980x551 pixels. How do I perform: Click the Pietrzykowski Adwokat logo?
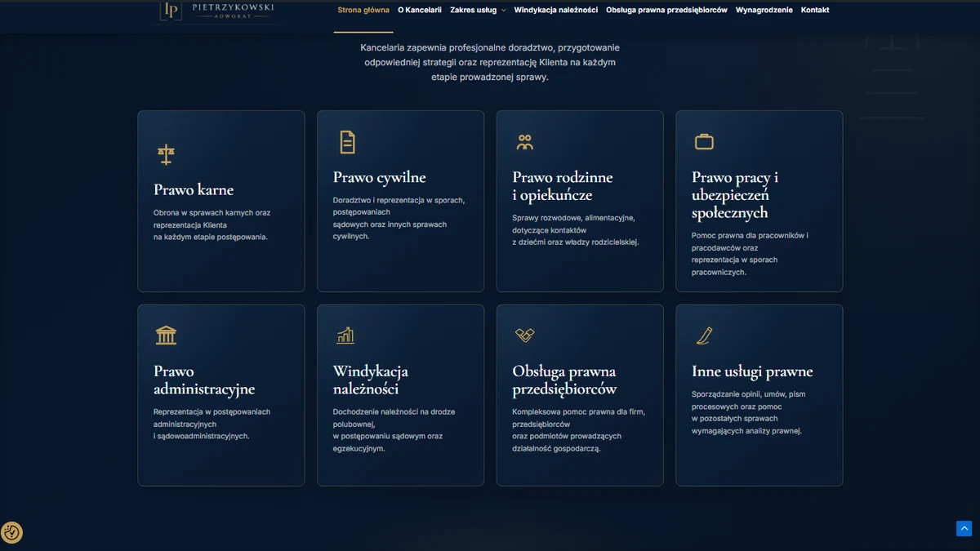(217, 10)
